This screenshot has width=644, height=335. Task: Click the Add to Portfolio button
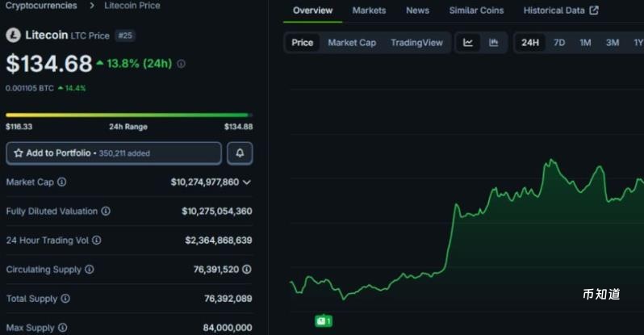point(113,153)
